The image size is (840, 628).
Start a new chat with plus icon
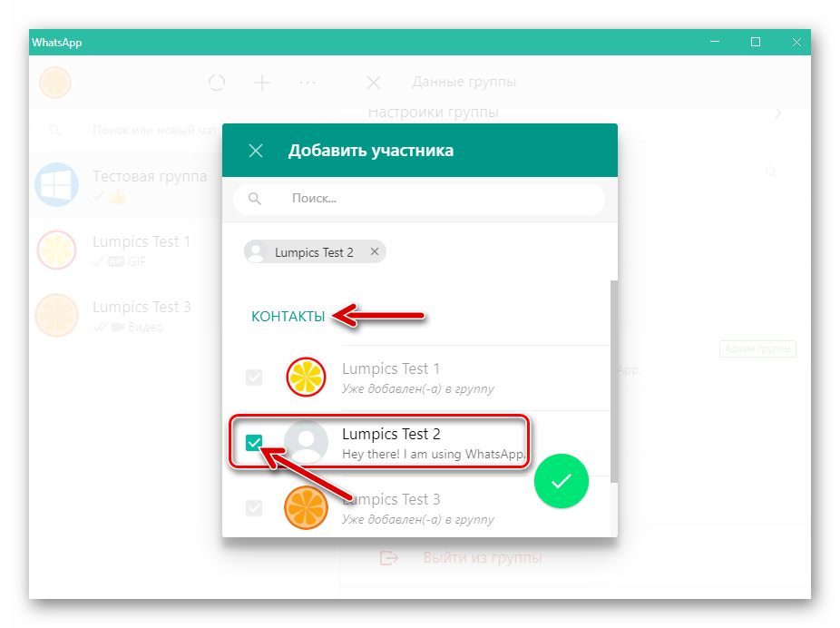pyautogui.click(x=262, y=83)
